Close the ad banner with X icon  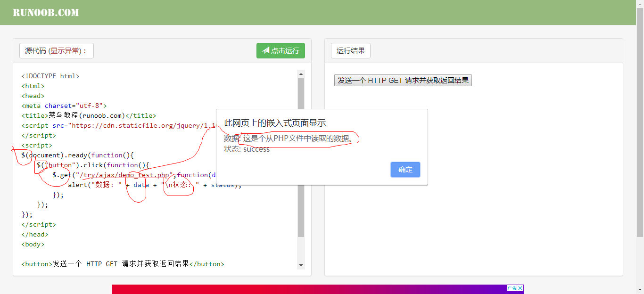tap(520, 288)
